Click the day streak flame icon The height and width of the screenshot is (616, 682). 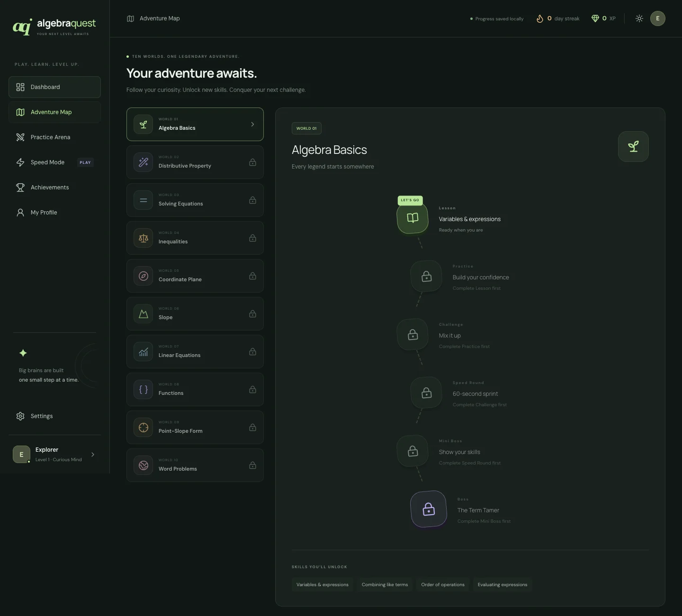539,18
